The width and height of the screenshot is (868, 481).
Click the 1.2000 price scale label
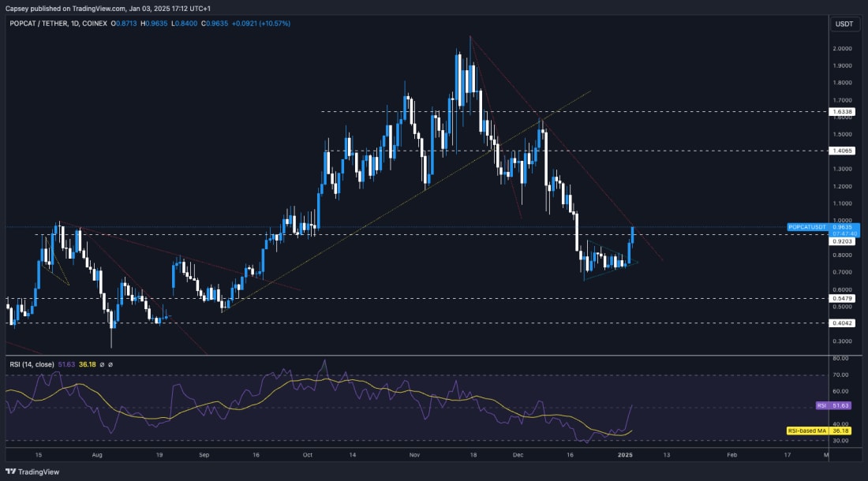tap(842, 186)
